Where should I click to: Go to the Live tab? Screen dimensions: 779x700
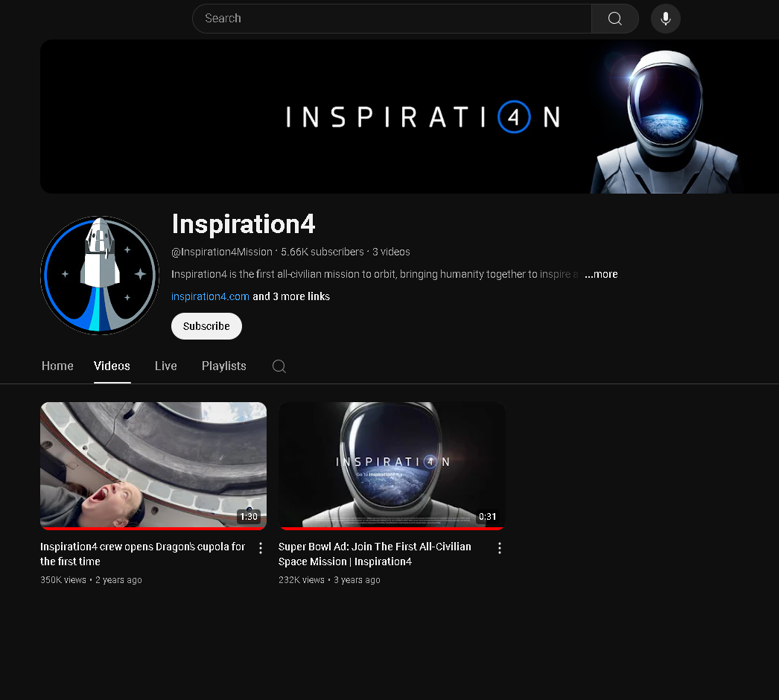click(x=166, y=366)
